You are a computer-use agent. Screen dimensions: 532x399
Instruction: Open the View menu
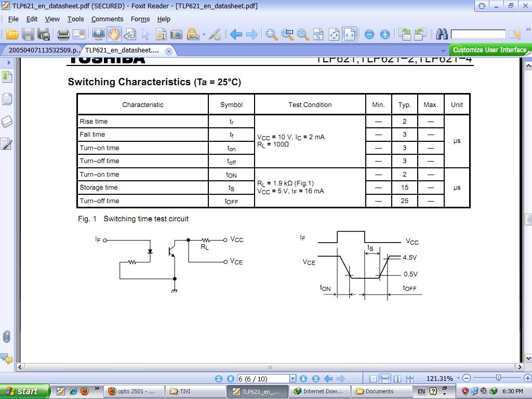click(x=52, y=19)
